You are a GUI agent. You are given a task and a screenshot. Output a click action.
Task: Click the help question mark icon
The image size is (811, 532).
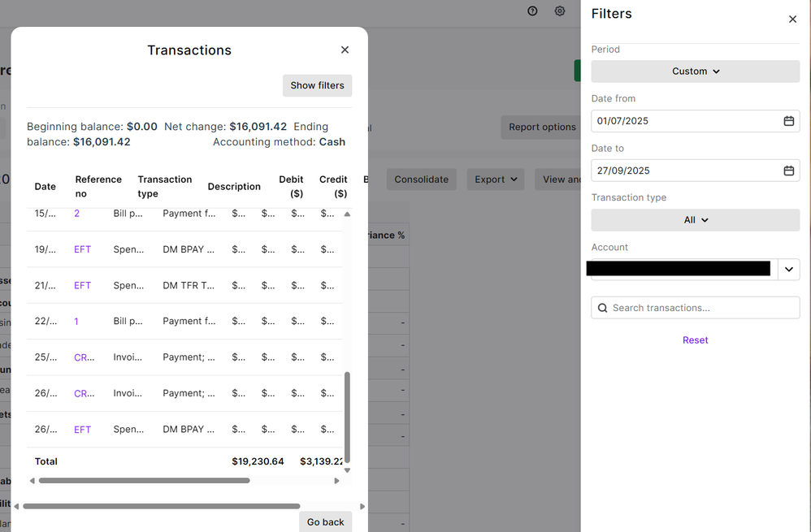tap(532, 11)
